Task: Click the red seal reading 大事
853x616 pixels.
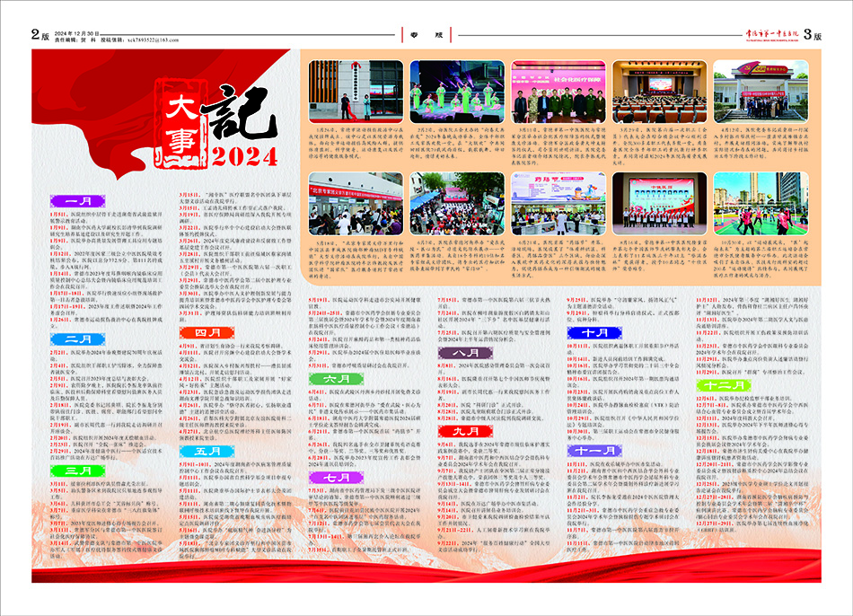Action: [x=181, y=124]
